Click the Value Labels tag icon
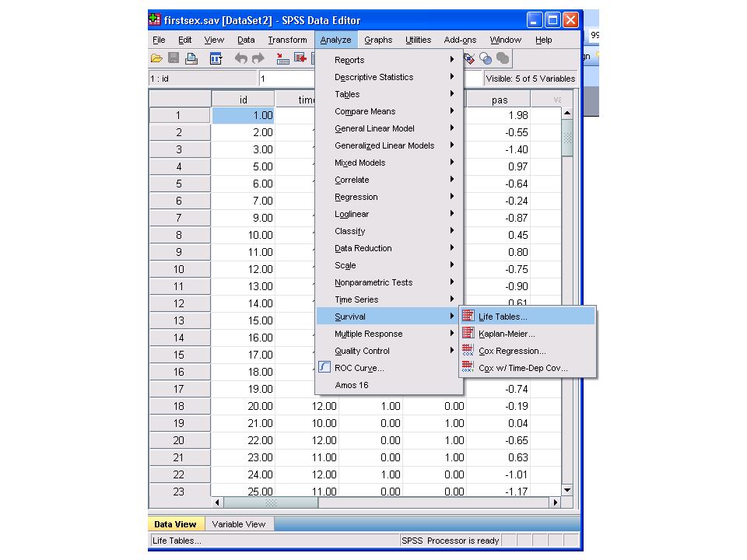Viewport: 747px width, 560px height. pos(469,58)
